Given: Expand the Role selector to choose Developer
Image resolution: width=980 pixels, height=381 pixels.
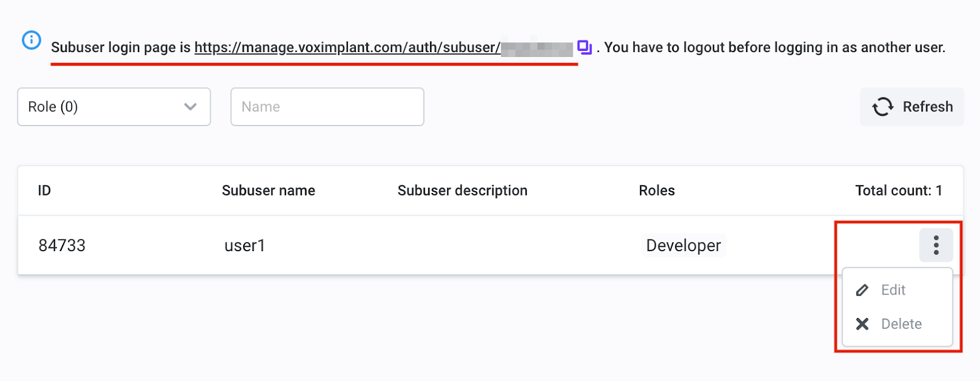Looking at the screenshot, I should [114, 107].
